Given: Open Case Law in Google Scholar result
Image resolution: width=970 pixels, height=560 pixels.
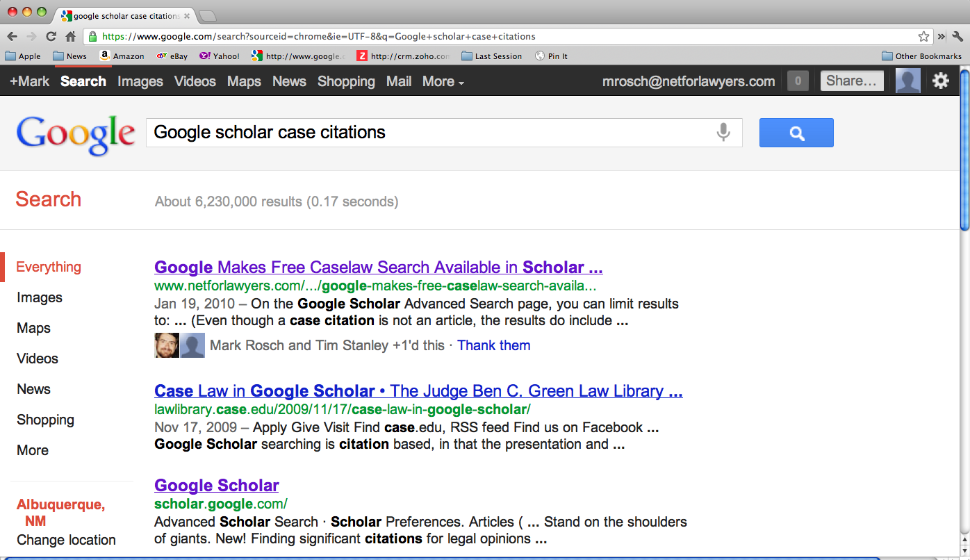Looking at the screenshot, I should [418, 391].
